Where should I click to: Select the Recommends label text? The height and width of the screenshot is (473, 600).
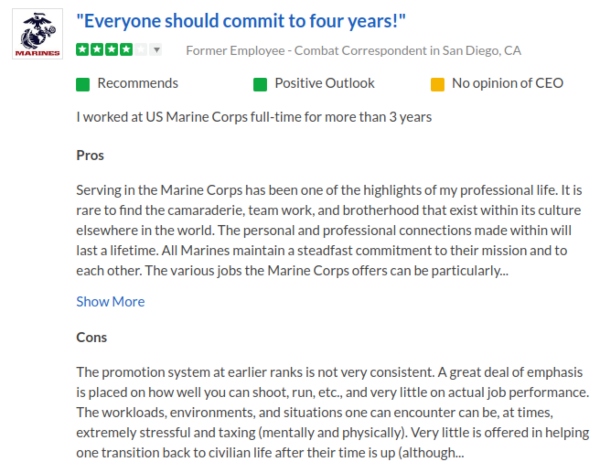click(138, 84)
